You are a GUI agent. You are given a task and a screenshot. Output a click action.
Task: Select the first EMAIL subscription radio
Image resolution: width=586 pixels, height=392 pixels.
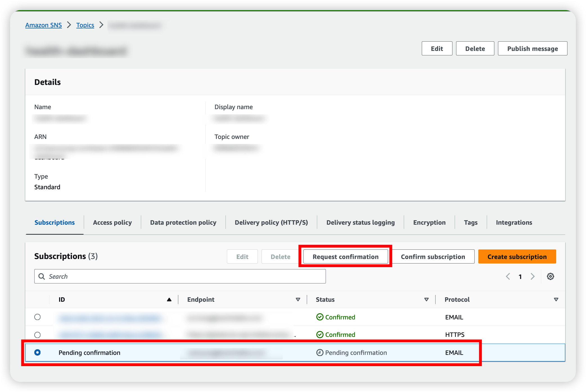[x=37, y=317]
